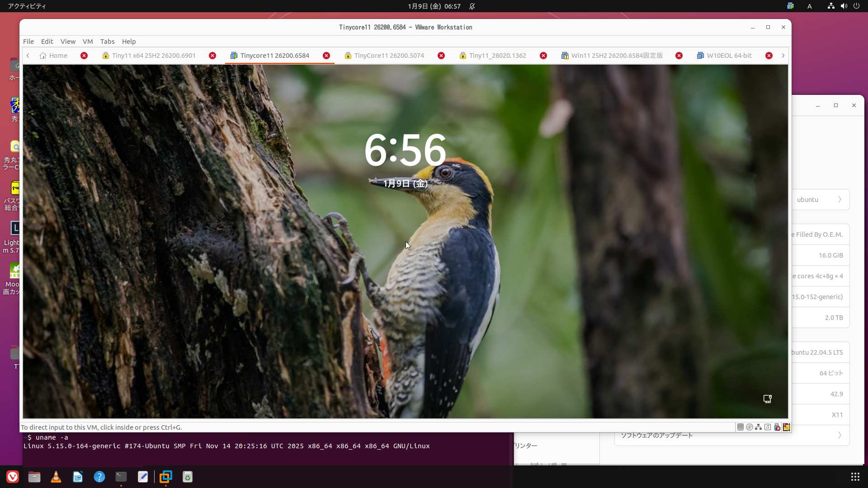
Task: Click the hard disk device status icon
Action: coord(740,427)
